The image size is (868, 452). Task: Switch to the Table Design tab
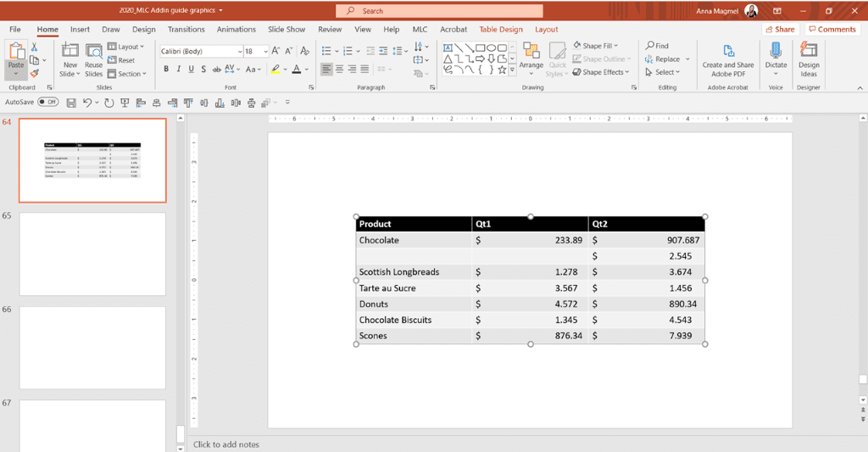coord(500,30)
